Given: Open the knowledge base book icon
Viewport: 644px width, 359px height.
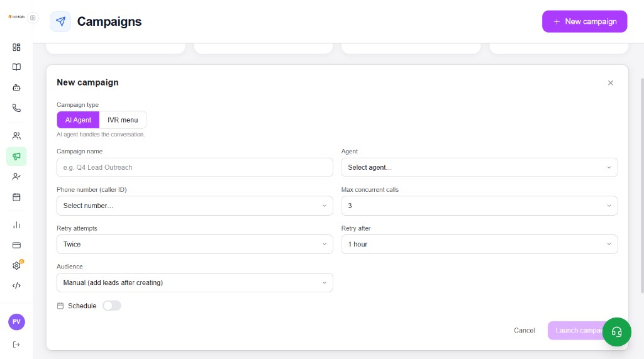Looking at the screenshot, I should point(16,67).
